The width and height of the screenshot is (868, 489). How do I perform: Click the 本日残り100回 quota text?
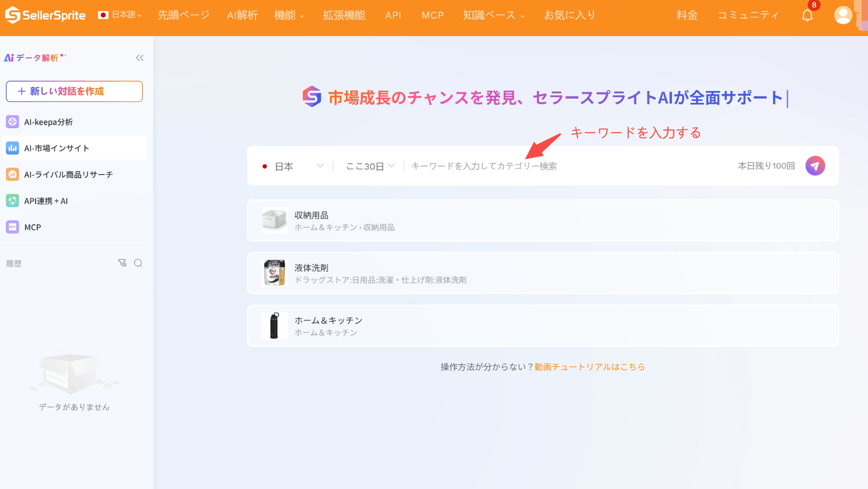click(766, 166)
